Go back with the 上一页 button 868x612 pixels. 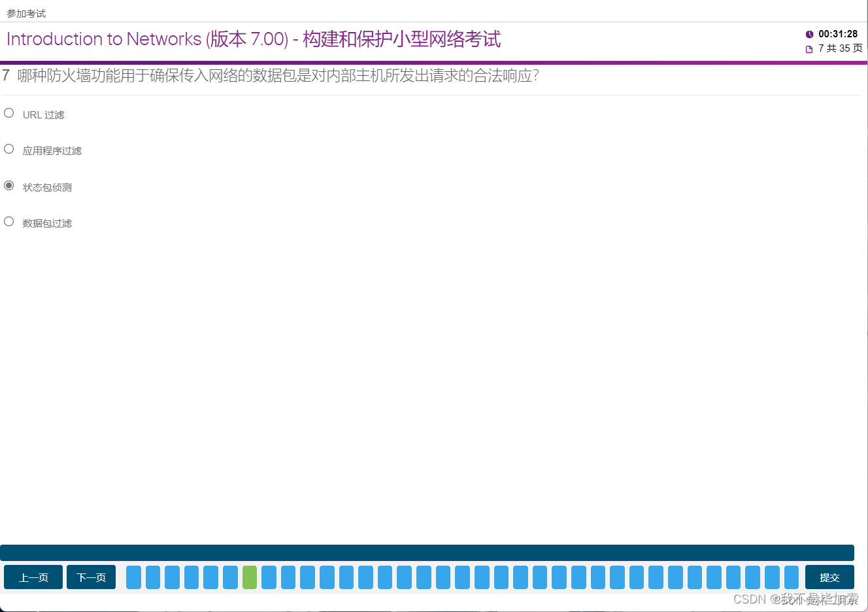33,577
